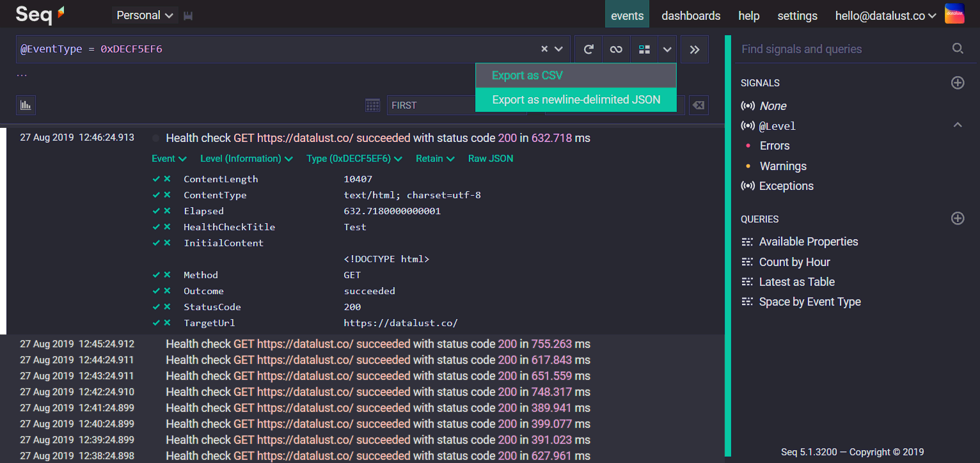Screen dimensions: 980x463
Task: Exclude events with this HealthCheckTitle
Action: [x=167, y=227]
